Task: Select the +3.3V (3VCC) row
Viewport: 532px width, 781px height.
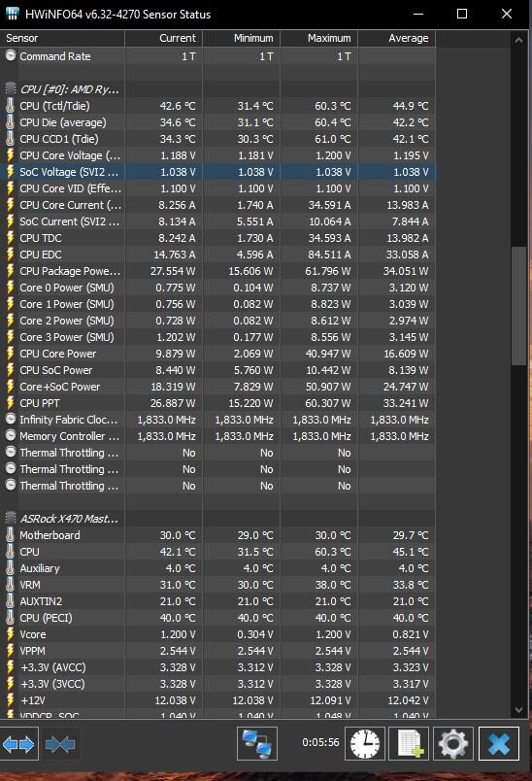Action: (x=218, y=684)
